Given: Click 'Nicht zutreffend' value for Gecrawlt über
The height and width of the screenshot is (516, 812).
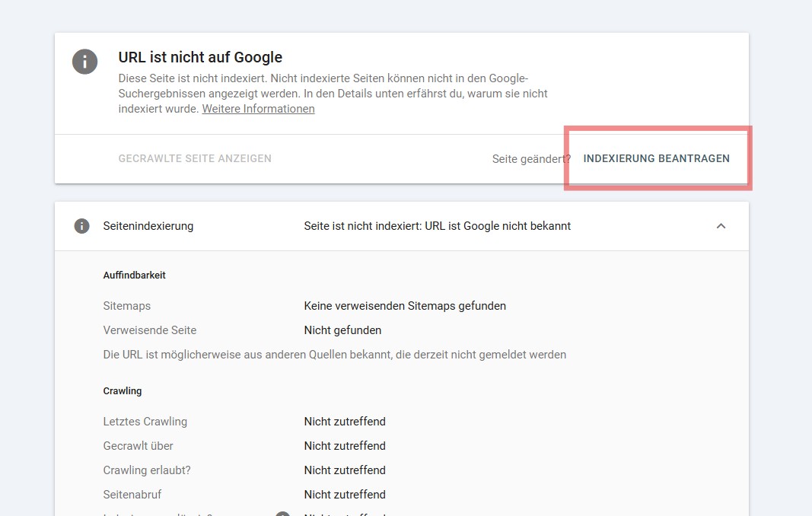Looking at the screenshot, I should (345, 445).
